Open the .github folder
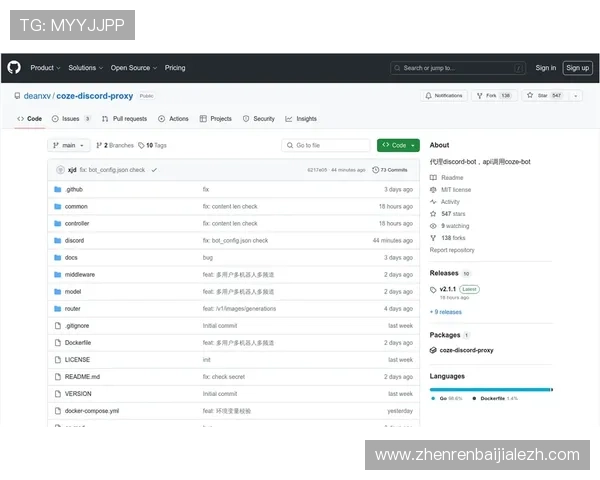This screenshot has width=600, height=480. (x=74, y=189)
